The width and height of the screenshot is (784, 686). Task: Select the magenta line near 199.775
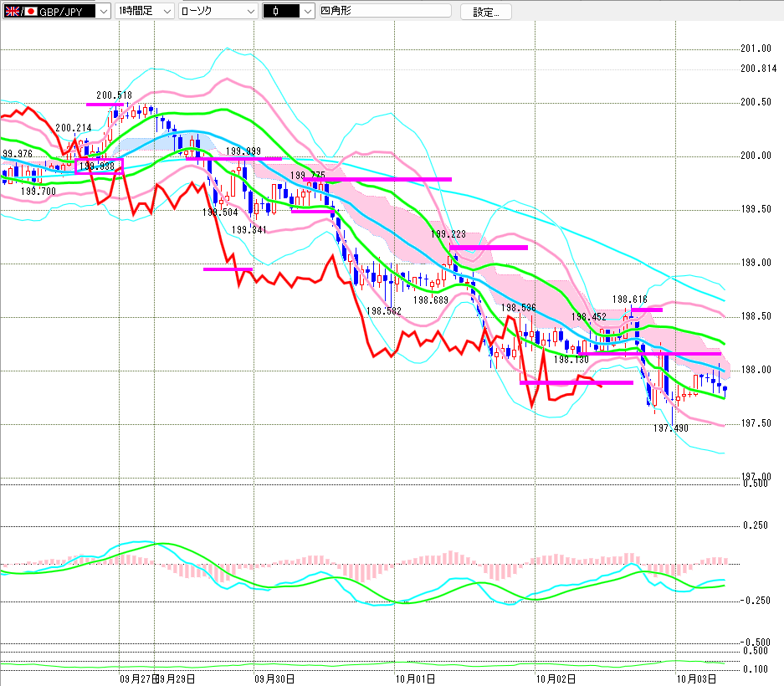coord(378,179)
